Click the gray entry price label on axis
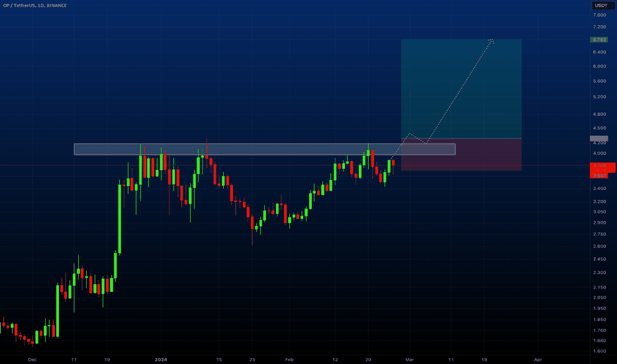Image resolution: width=617 pixels, height=364 pixels. coord(599,138)
